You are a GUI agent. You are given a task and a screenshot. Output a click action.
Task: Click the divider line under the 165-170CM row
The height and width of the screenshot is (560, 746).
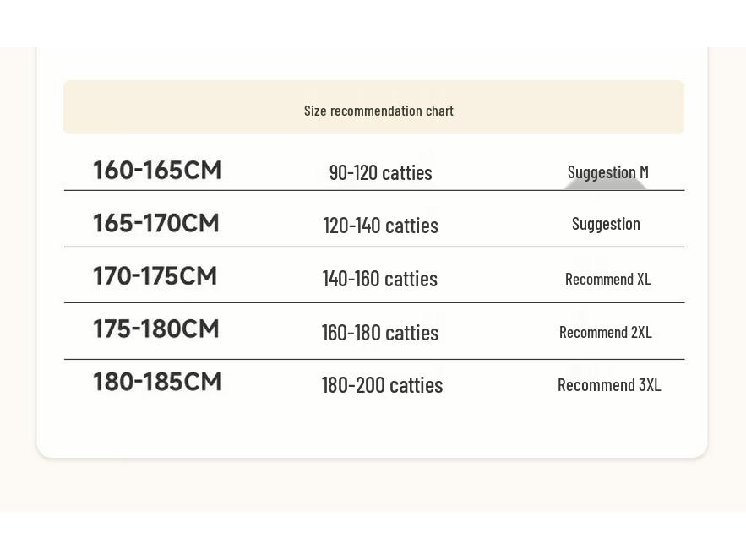pos(374,247)
